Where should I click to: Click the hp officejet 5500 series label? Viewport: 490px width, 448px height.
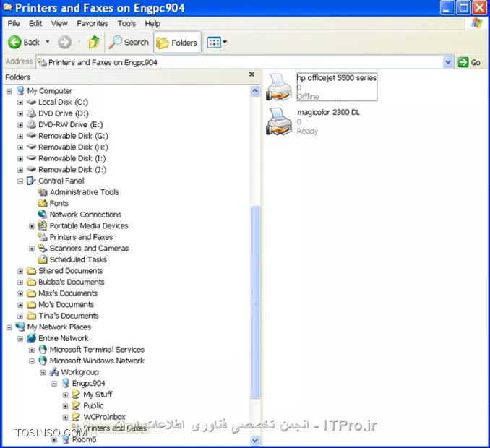point(337,78)
